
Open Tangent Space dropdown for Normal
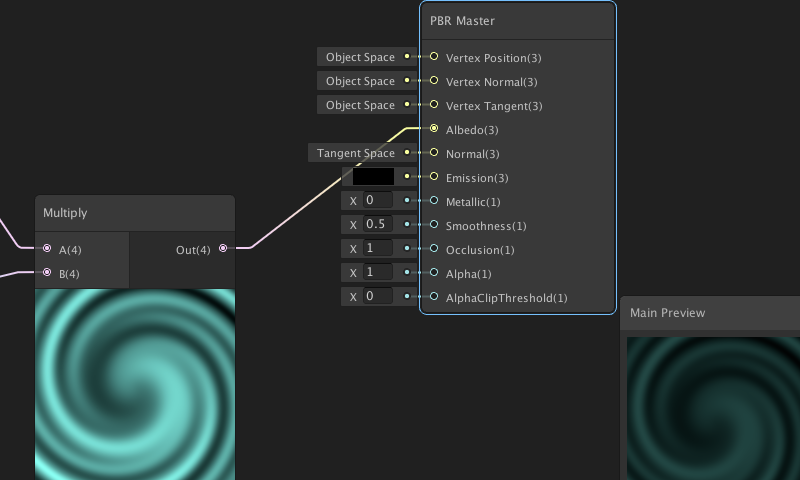362,153
